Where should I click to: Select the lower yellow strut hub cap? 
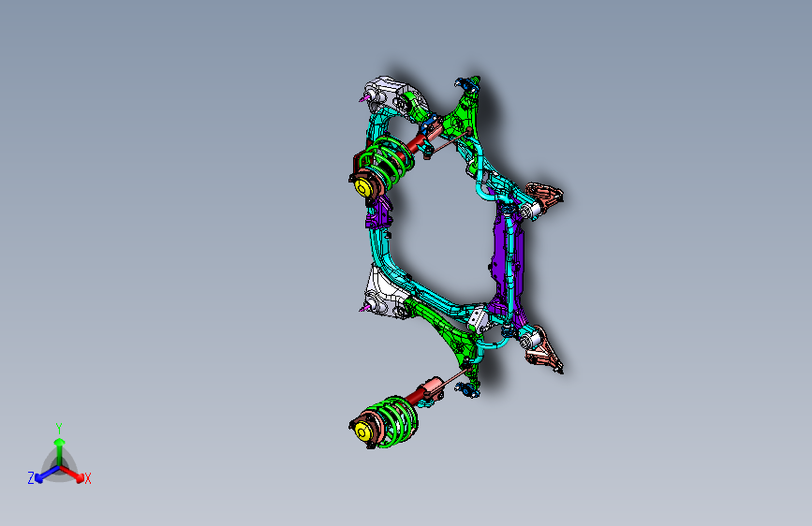coord(363,432)
